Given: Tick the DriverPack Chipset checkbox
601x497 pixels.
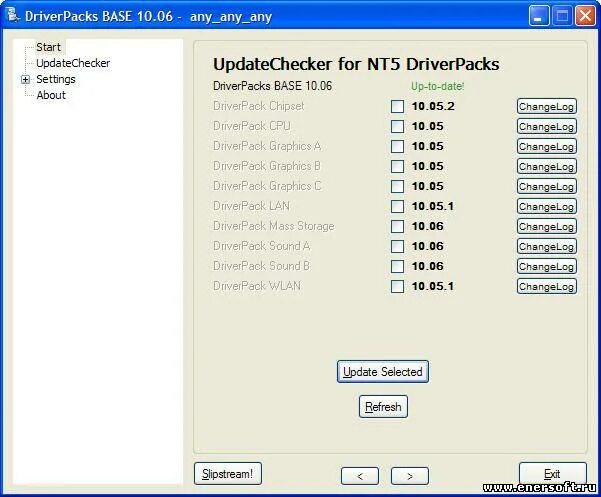Looking at the screenshot, I should tap(397, 106).
